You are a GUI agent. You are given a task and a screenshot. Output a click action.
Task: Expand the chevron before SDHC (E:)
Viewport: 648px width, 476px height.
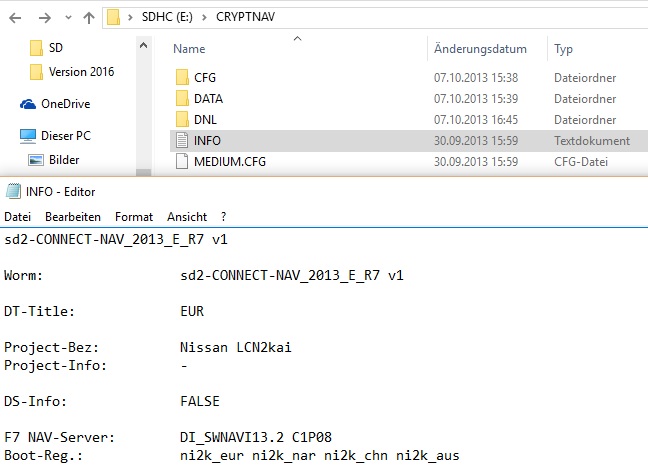(130, 17)
